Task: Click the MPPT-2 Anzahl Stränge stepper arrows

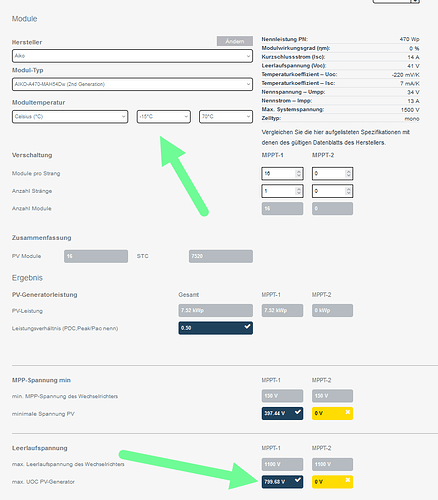Action: click(348, 191)
